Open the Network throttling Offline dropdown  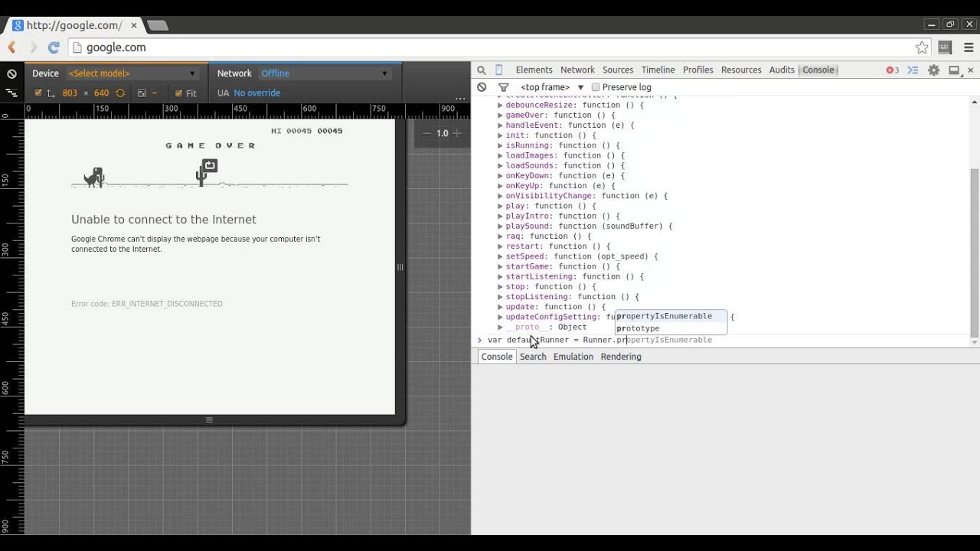click(x=325, y=73)
